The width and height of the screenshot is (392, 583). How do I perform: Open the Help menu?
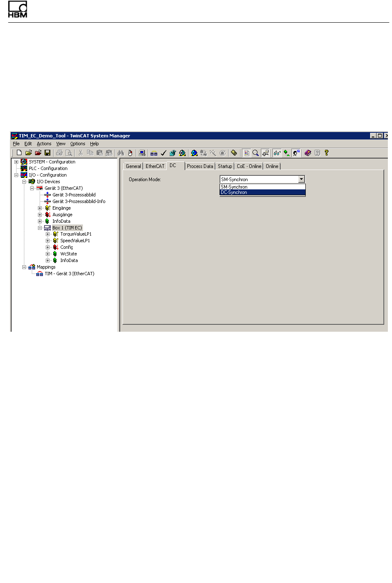[x=94, y=144]
